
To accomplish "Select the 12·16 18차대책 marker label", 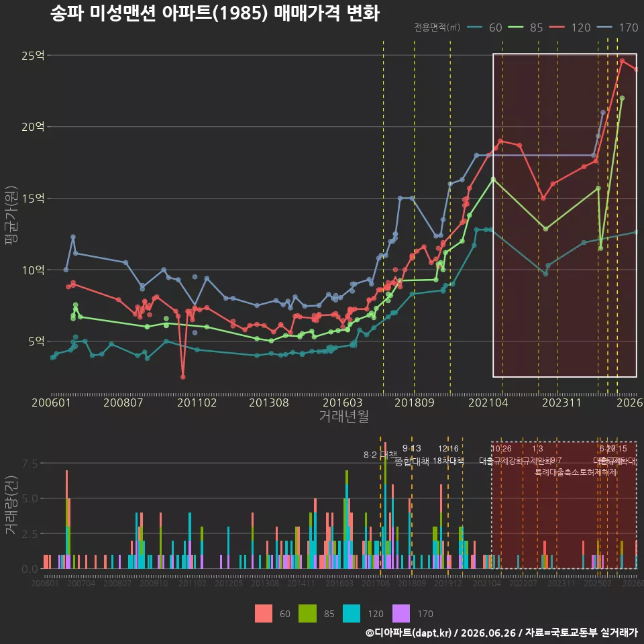I will (x=448, y=455).
